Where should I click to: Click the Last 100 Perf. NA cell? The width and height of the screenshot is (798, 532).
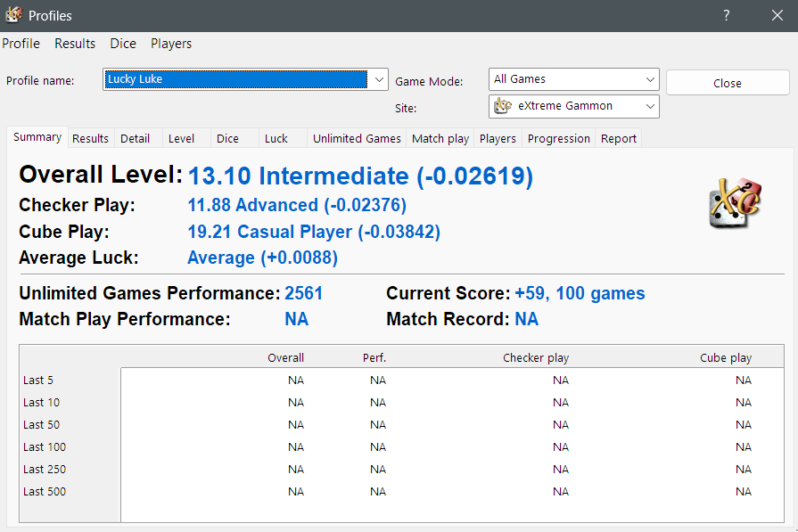[x=378, y=447]
